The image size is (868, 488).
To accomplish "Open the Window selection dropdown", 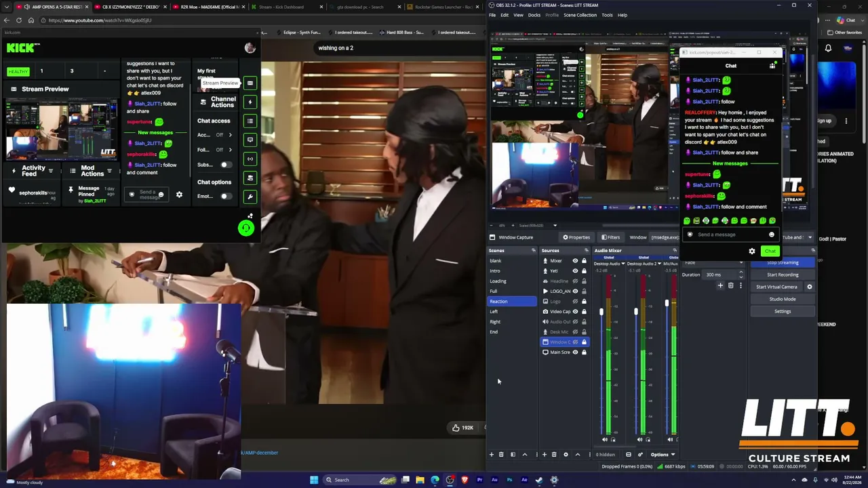I will coord(810,237).
